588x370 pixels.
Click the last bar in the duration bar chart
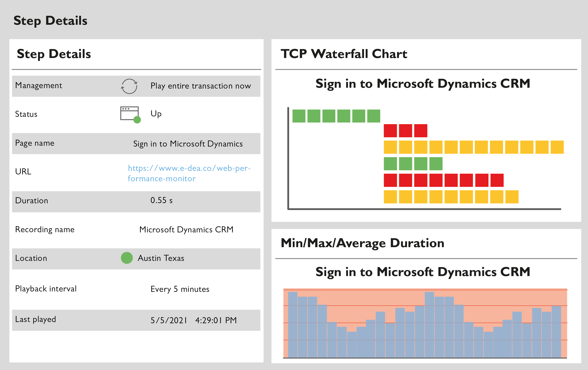point(556,332)
